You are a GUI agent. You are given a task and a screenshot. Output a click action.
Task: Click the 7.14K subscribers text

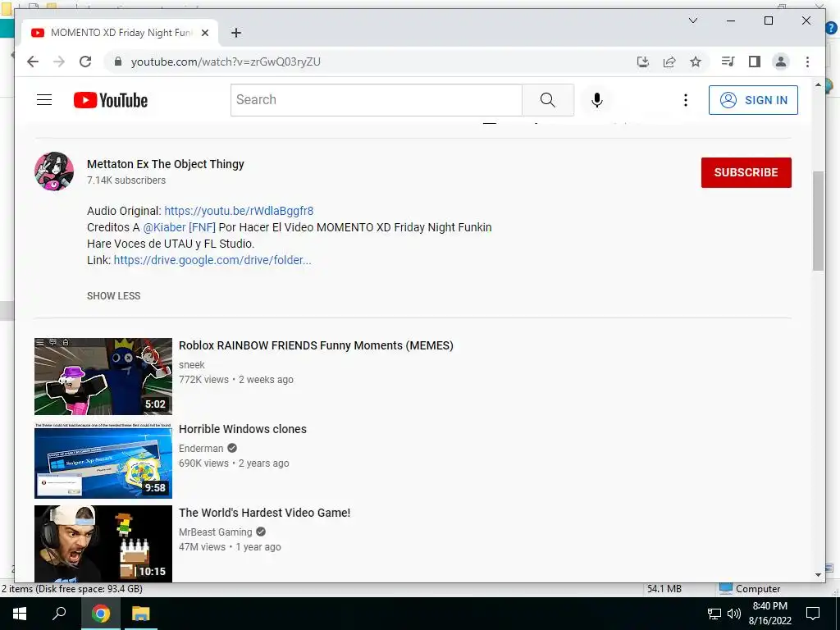[126, 180]
